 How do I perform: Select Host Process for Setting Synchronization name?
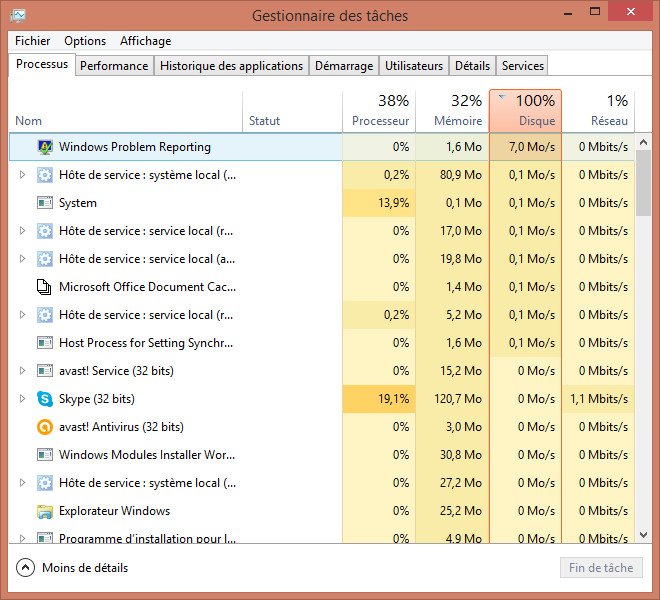[x=146, y=343]
